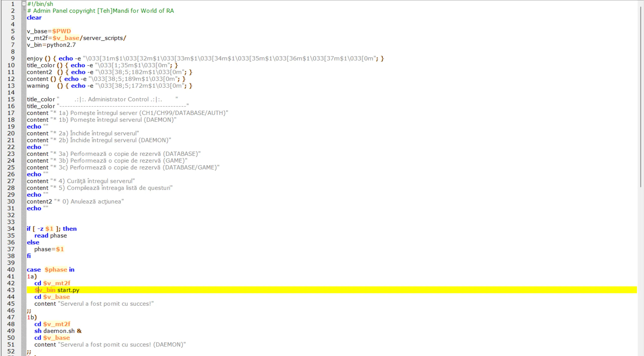Click 'python2.7' in the v_bin assignment
The image size is (644, 356).
pos(61,45)
